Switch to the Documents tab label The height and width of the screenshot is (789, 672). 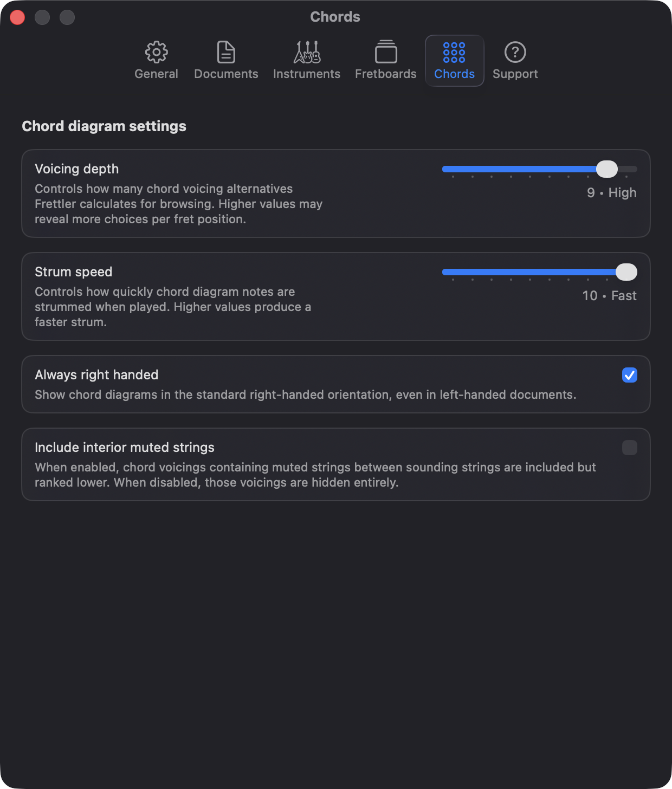(226, 74)
